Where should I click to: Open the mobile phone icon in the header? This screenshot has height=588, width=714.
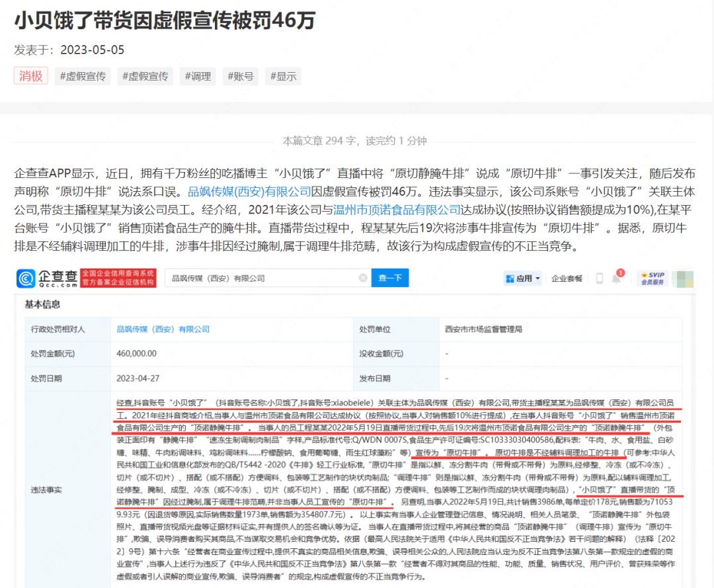(x=600, y=278)
